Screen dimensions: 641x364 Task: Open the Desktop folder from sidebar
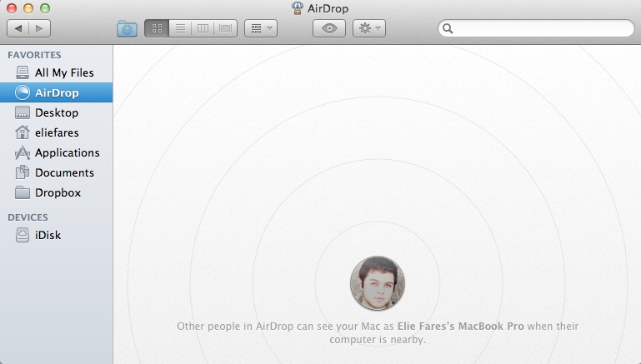click(x=56, y=112)
